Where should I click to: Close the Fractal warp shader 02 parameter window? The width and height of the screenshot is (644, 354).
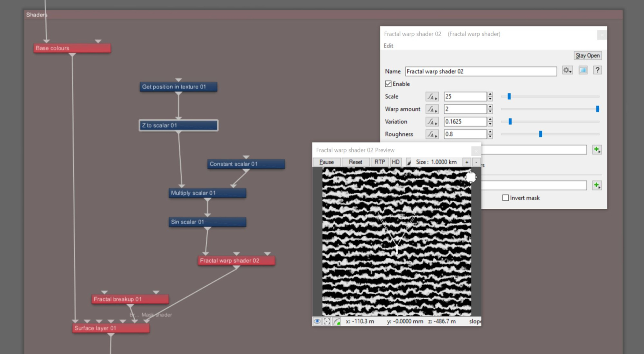(602, 35)
